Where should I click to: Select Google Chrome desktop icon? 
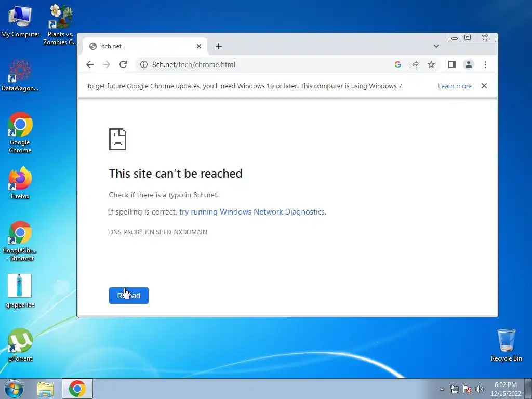[20, 132]
